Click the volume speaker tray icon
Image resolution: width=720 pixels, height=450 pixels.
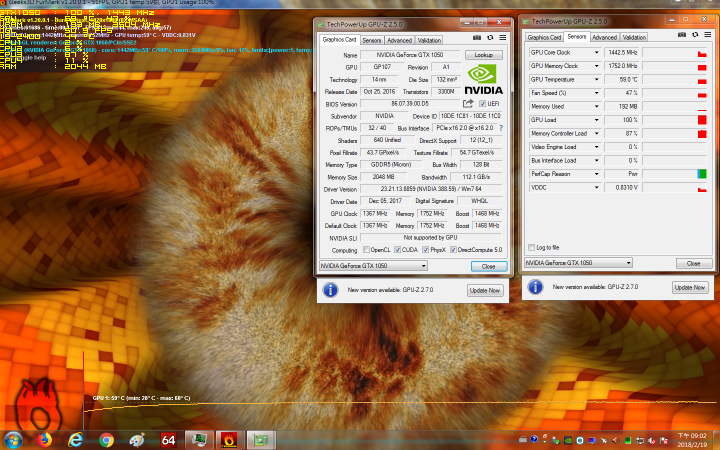click(x=615, y=440)
